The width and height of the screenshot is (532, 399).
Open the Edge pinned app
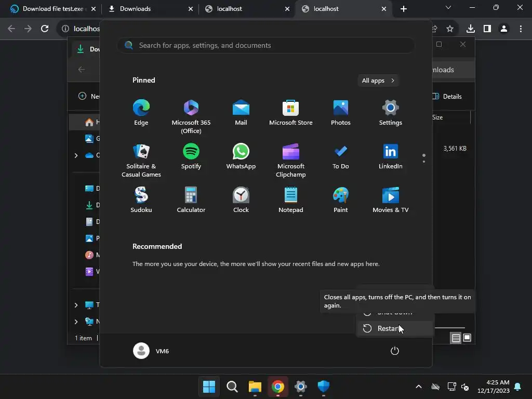pos(141,113)
